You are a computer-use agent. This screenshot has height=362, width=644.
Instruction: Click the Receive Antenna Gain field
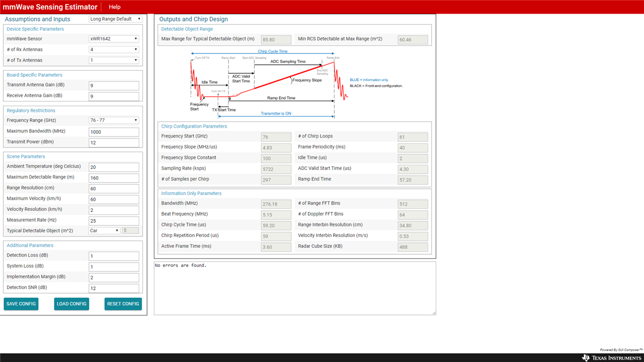point(114,96)
